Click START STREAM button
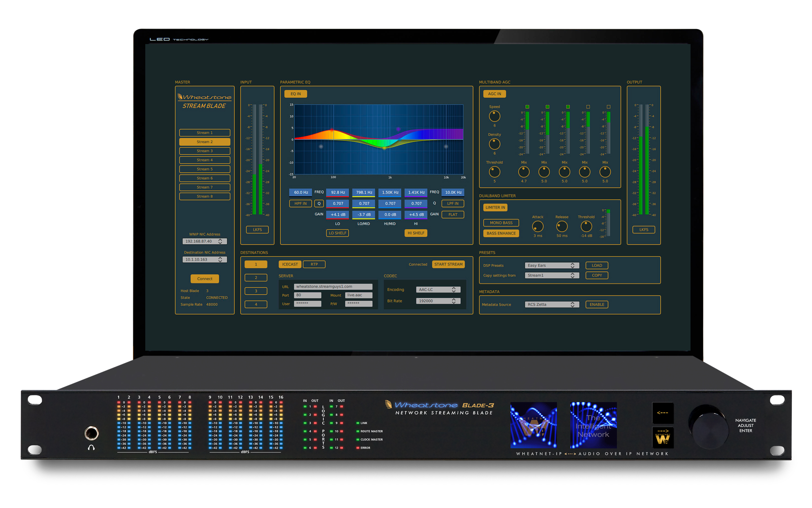 pos(449,264)
